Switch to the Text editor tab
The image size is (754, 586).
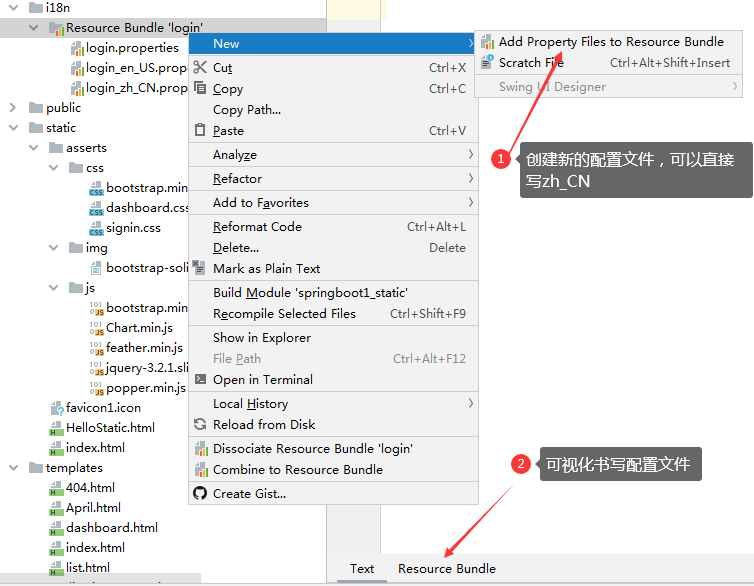click(x=362, y=569)
